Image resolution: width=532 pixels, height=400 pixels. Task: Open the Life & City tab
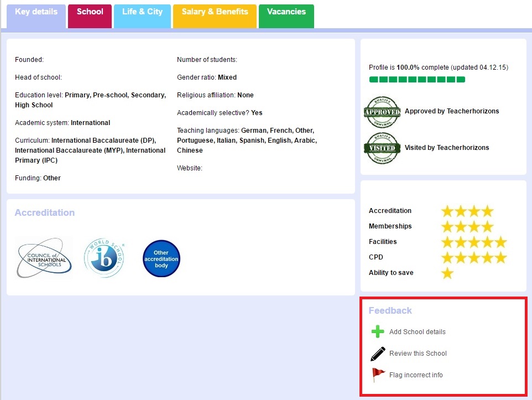coord(142,12)
